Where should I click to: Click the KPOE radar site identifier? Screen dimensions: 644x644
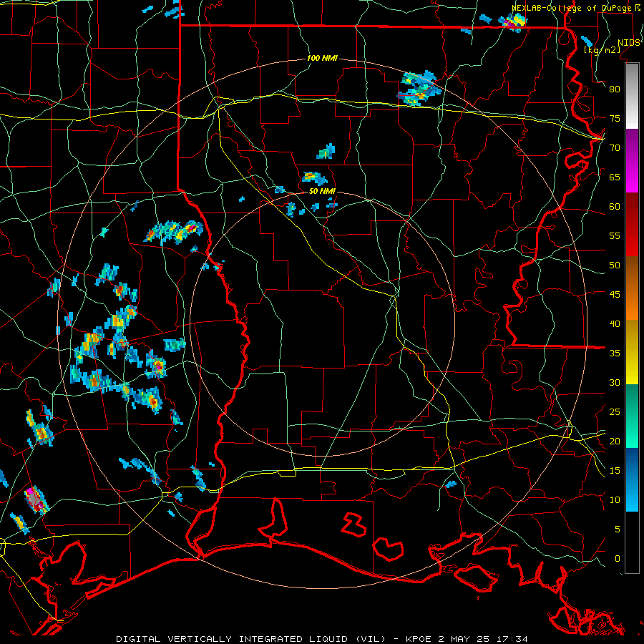[x=419, y=639]
